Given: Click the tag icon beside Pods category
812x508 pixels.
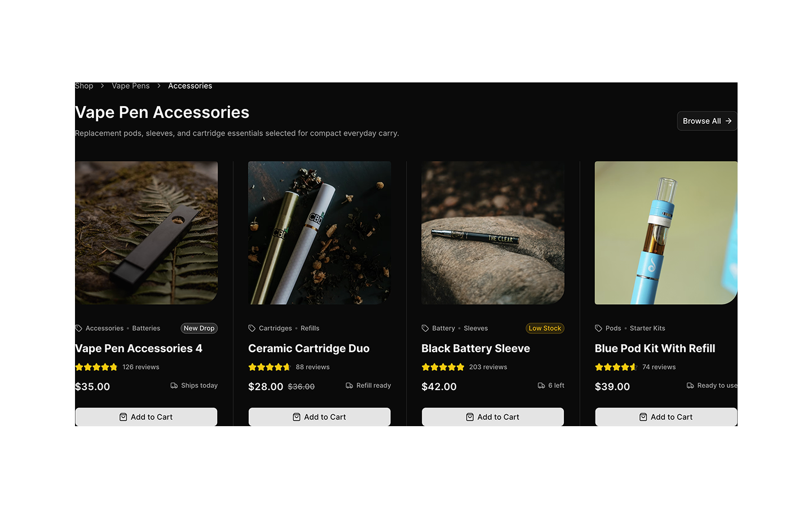Looking at the screenshot, I should click(x=598, y=329).
